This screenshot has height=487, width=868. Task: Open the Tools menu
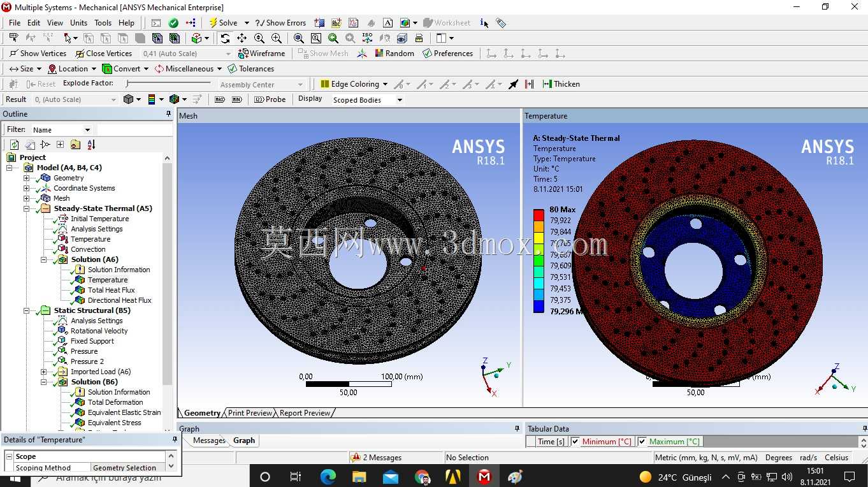(103, 23)
